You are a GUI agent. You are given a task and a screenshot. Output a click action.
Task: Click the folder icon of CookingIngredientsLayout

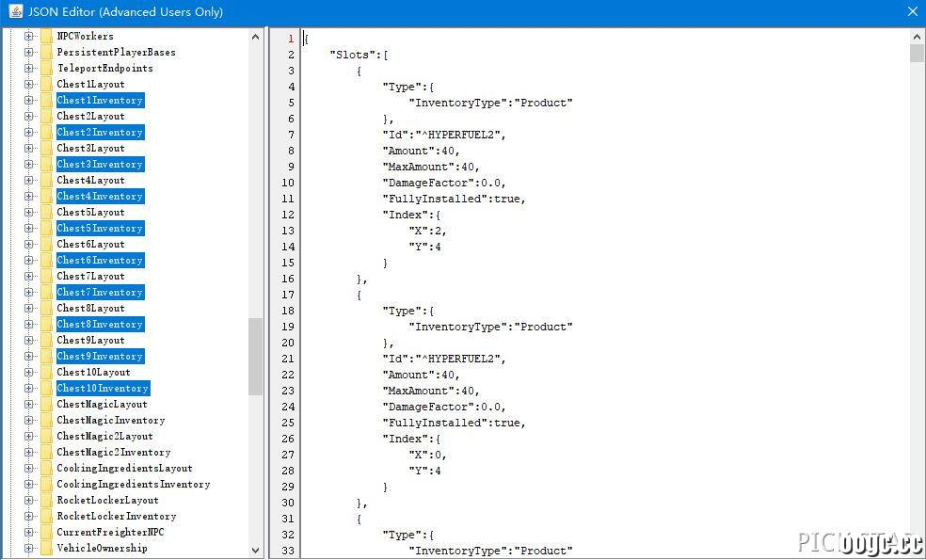(x=47, y=469)
